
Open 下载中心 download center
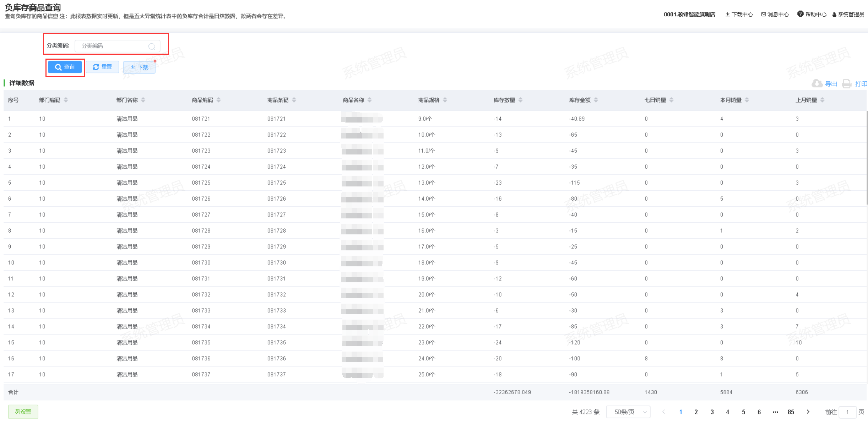(x=739, y=14)
